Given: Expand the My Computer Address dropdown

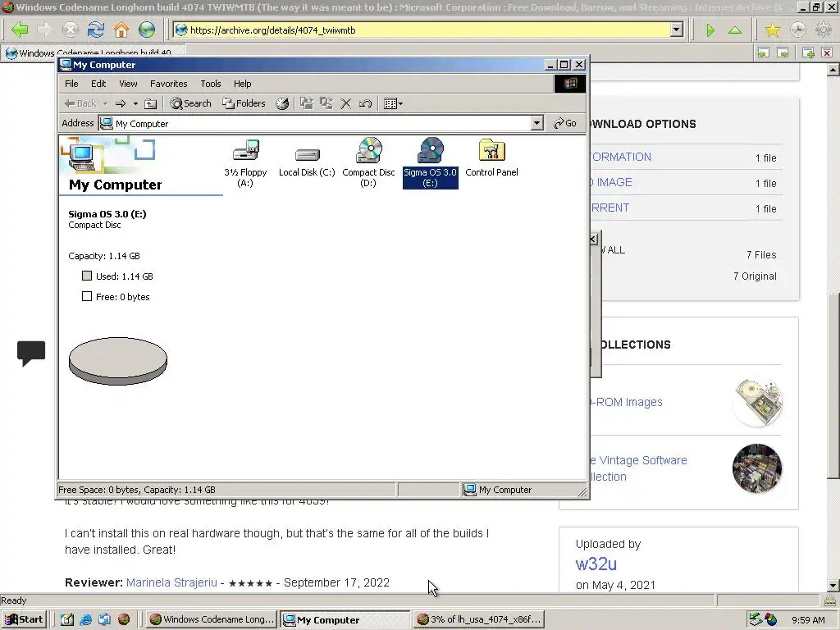Looking at the screenshot, I should coord(536,123).
